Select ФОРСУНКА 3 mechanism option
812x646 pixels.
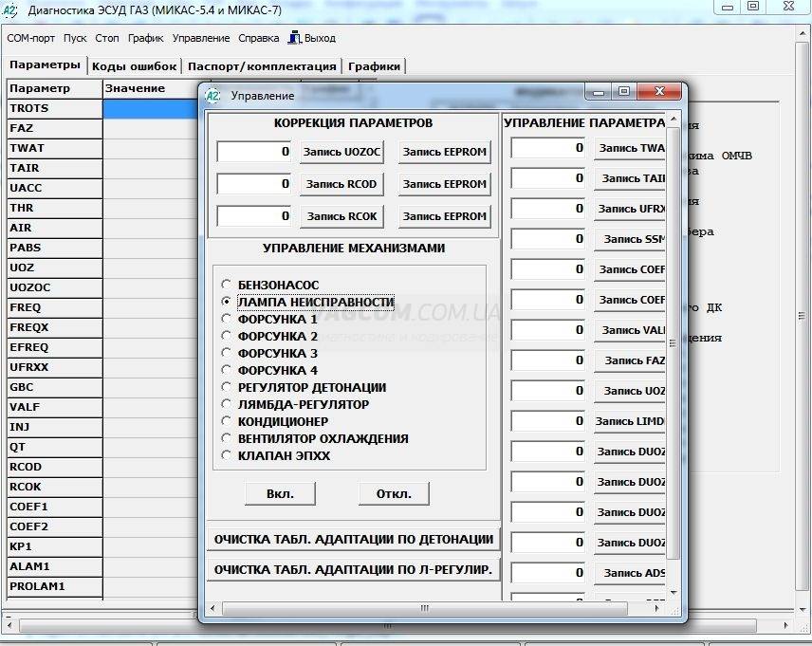coord(226,353)
